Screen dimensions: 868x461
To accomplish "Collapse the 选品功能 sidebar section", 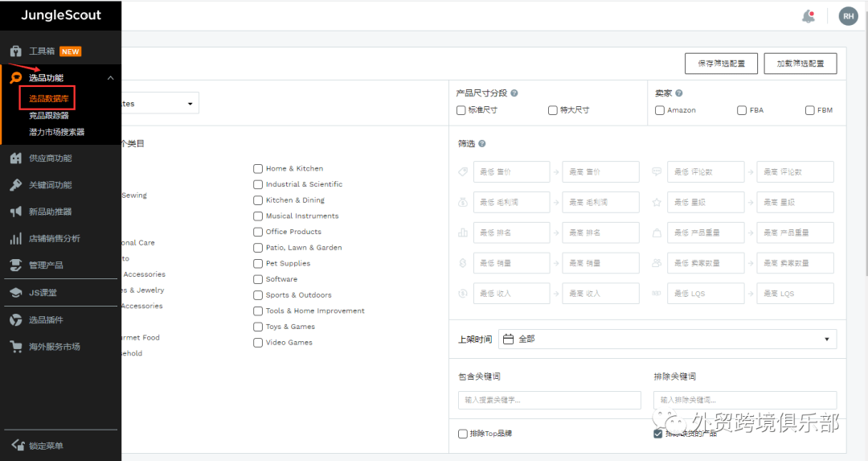I will pos(110,78).
